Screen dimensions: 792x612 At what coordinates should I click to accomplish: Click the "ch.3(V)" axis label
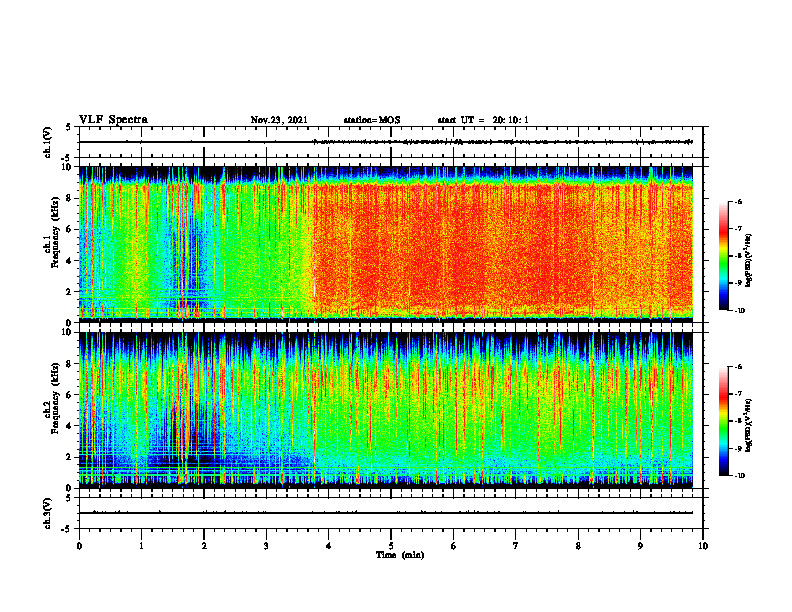click(47, 513)
